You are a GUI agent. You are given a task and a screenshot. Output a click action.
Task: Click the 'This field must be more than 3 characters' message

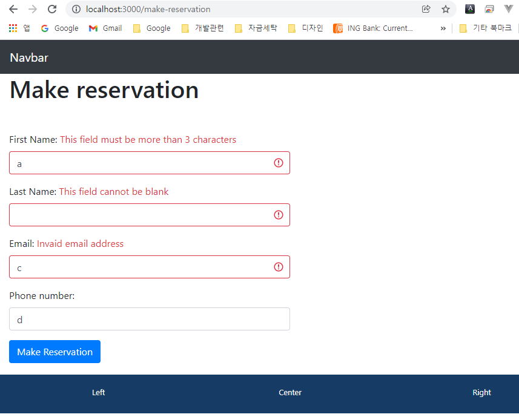point(148,140)
